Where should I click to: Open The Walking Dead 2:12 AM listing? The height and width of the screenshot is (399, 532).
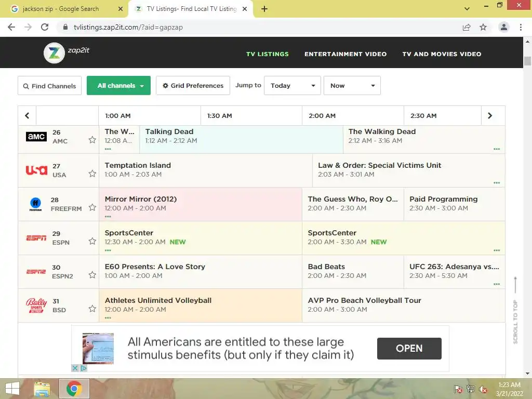[x=424, y=139]
